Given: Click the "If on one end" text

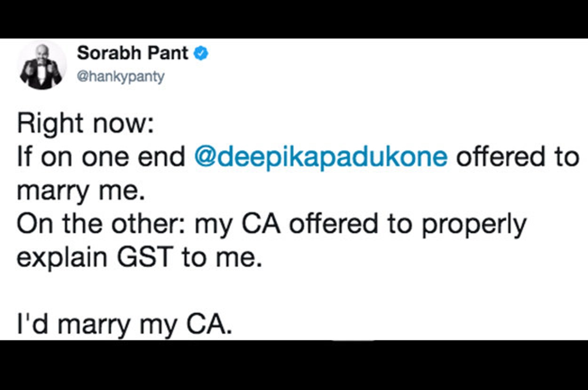Looking at the screenshot, I should click(x=101, y=157).
